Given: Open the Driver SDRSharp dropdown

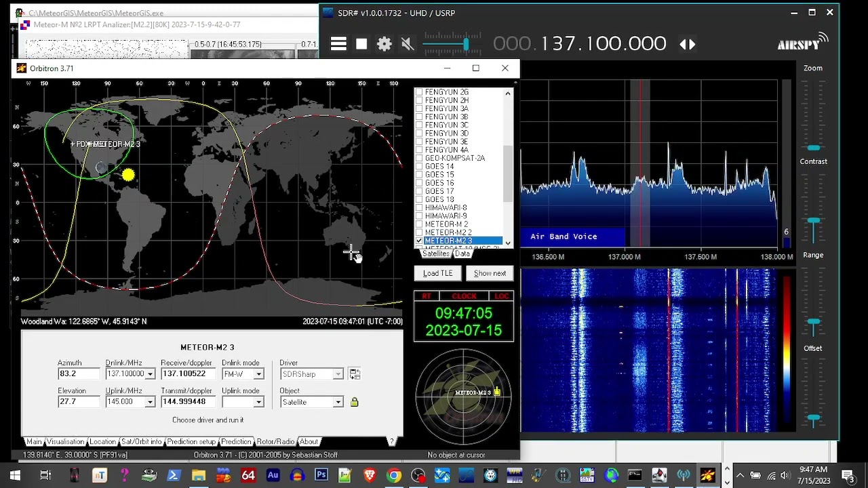Looking at the screenshot, I should coord(338,374).
